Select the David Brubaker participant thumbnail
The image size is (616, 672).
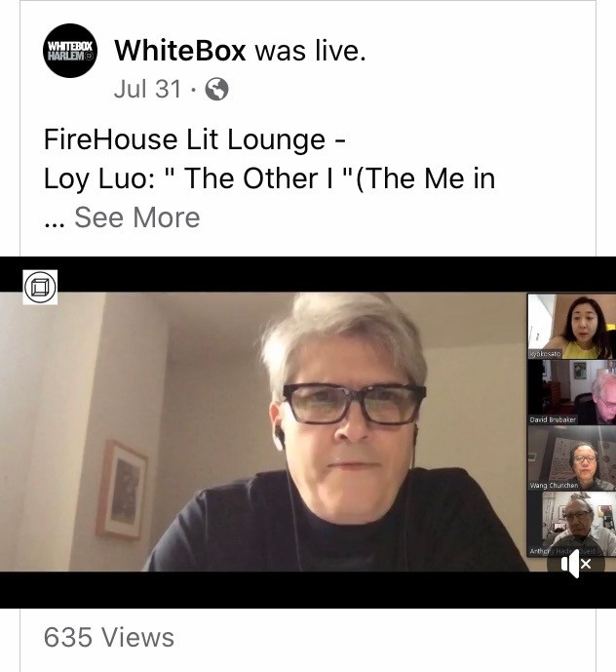(x=571, y=393)
